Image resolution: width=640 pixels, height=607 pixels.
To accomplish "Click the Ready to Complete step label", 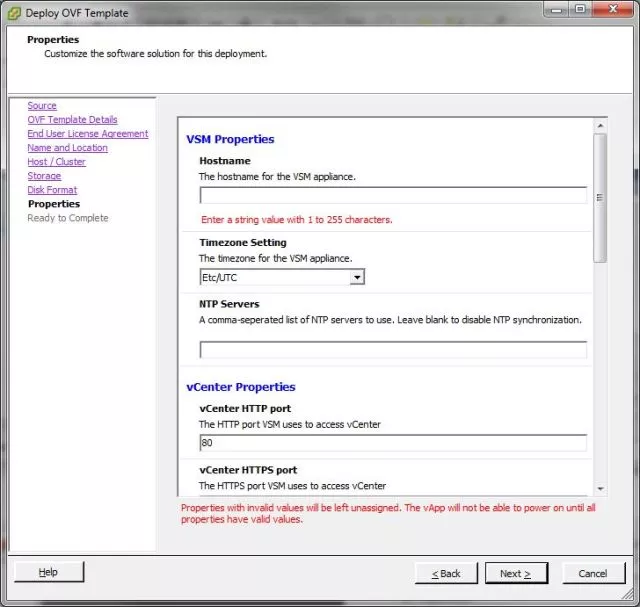I will pos(68,218).
